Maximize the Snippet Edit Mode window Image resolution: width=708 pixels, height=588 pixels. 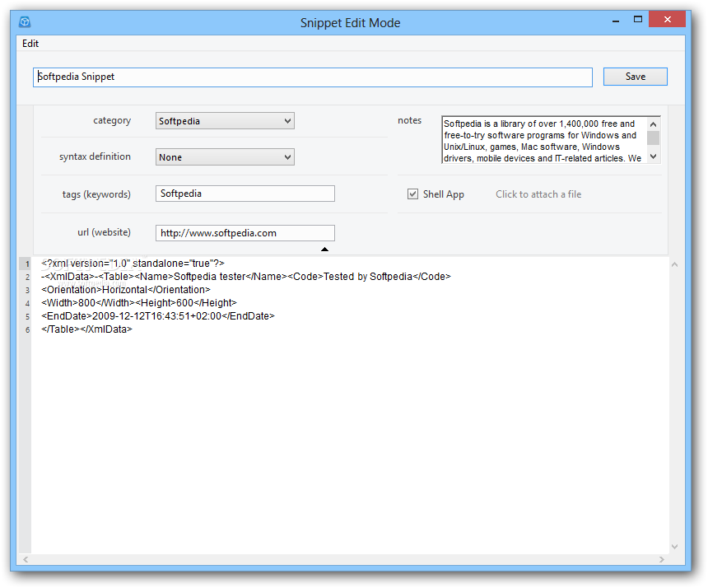click(637, 20)
